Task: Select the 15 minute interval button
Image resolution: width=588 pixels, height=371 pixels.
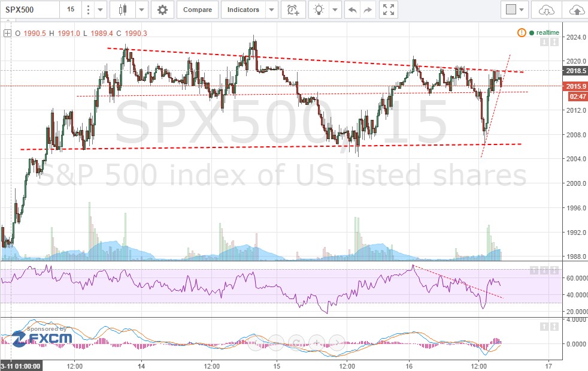Action: (x=71, y=10)
